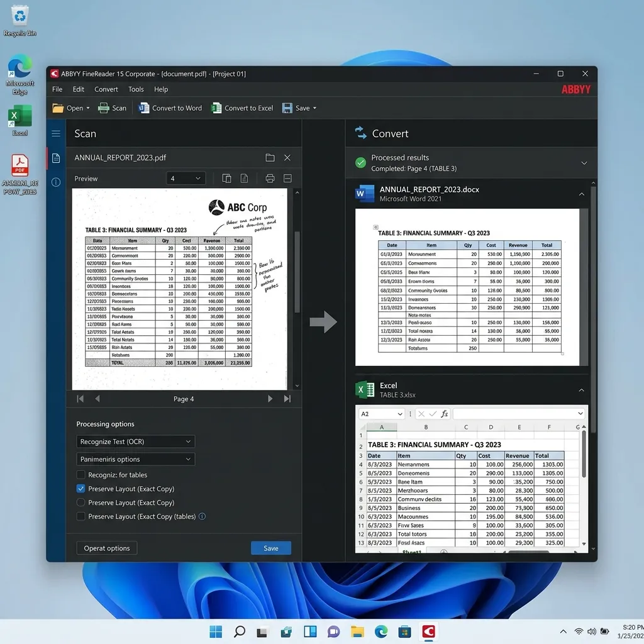Image resolution: width=644 pixels, height=644 pixels.
Task: Open the Recognize Text (OCR) dropdown
Action: click(x=136, y=441)
